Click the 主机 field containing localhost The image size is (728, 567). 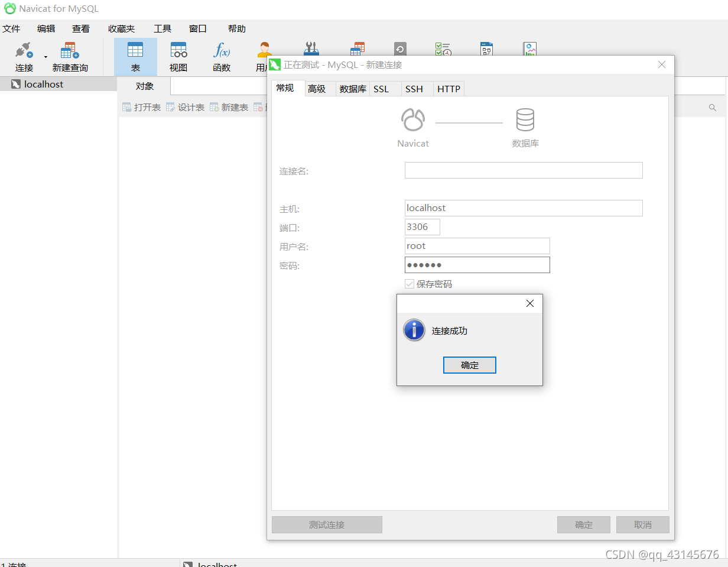[x=524, y=208]
